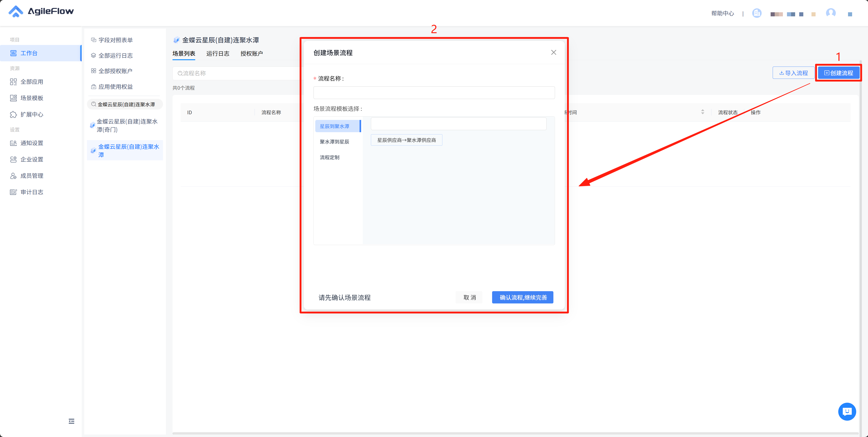Click the 取消 button

click(469, 297)
